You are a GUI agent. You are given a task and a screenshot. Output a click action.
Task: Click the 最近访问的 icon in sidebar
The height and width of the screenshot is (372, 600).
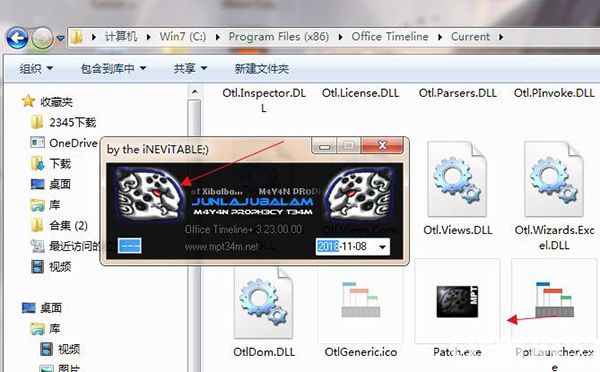tap(38, 246)
